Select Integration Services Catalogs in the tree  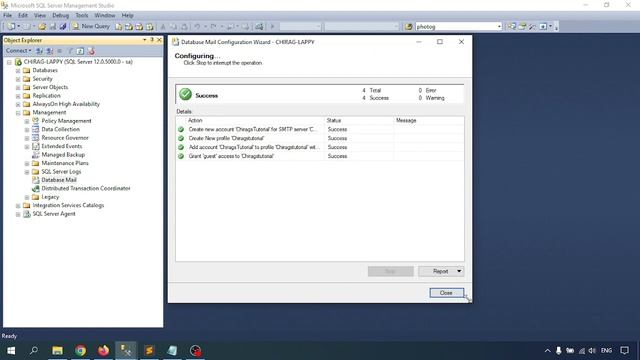(68, 205)
